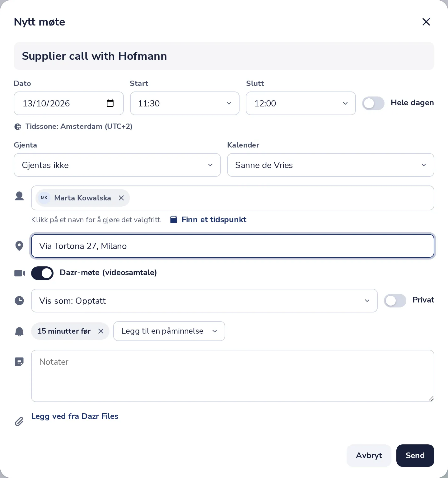Click the location field with Via Tortona

[233, 246]
